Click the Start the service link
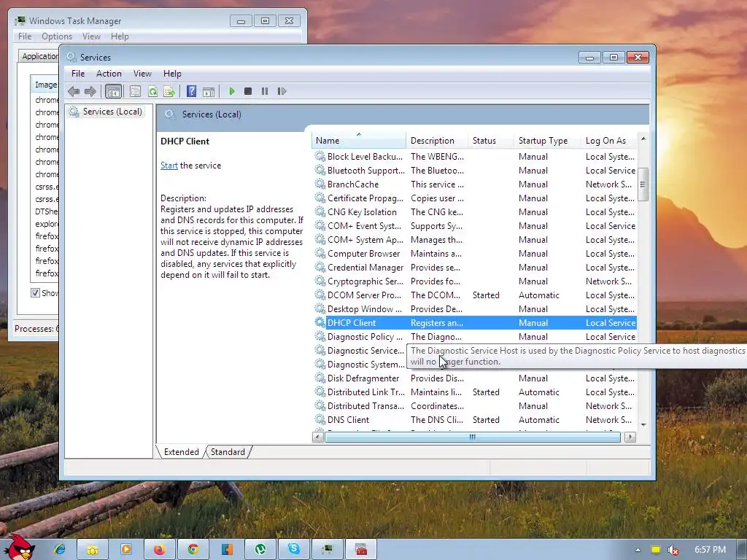Image resolution: width=747 pixels, height=560 pixels. (169, 166)
